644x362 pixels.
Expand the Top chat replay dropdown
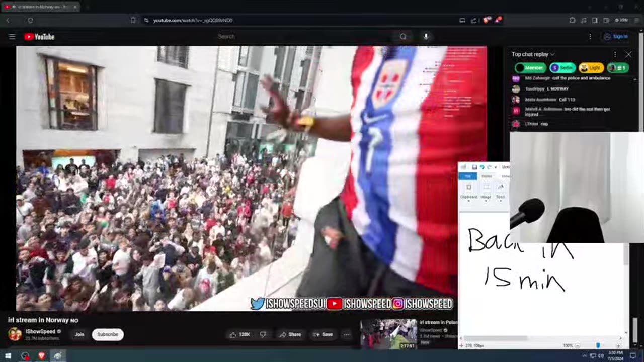pos(533,54)
